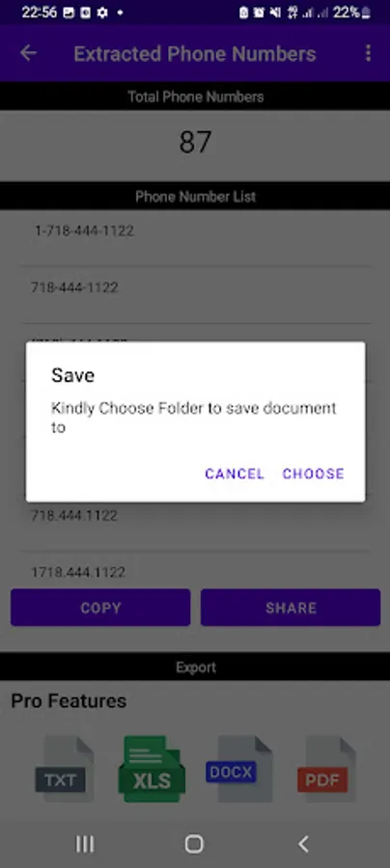Tap the Export section header
This screenshot has height=868, width=390.
(x=195, y=667)
